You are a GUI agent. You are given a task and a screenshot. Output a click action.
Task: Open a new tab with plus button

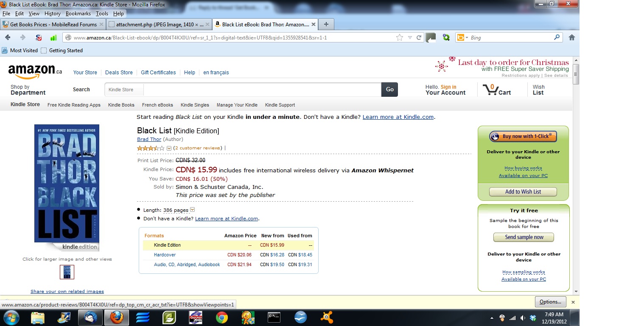coord(326,24)
